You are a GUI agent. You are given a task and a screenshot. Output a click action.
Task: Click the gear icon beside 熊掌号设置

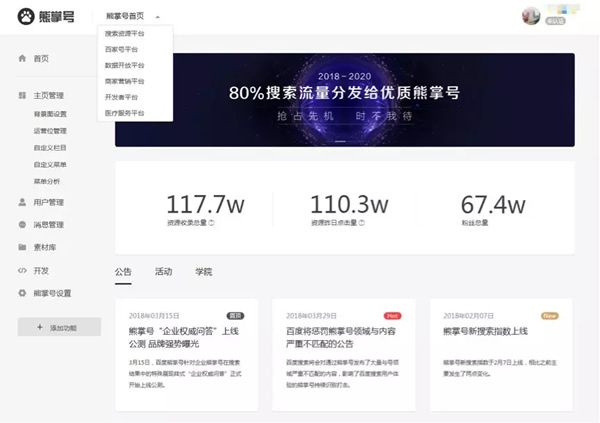22,293
